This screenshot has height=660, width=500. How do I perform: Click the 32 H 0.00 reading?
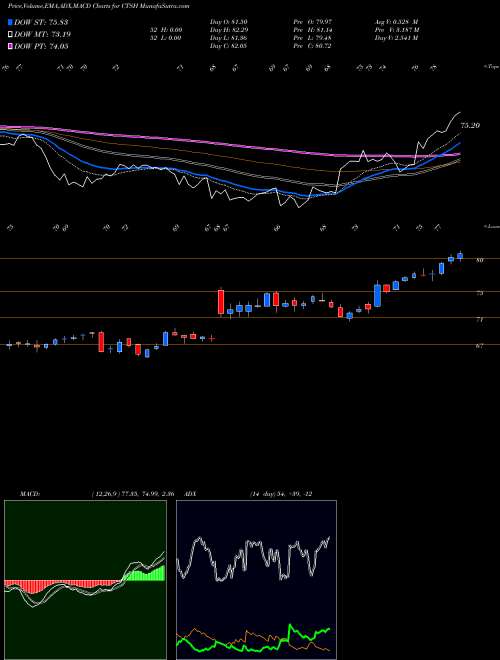click(165, 30)
